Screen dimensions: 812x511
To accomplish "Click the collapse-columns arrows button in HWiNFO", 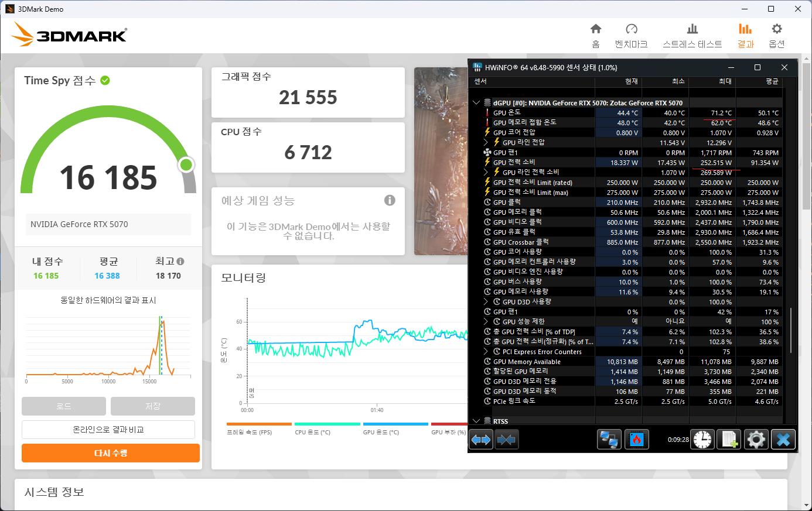I will pyautogui.click(x=507, y=439).
